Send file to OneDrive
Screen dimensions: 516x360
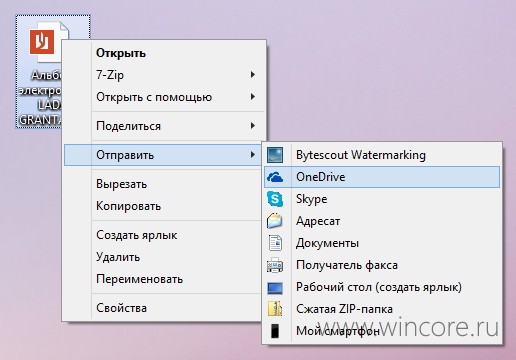click(382, 177)
